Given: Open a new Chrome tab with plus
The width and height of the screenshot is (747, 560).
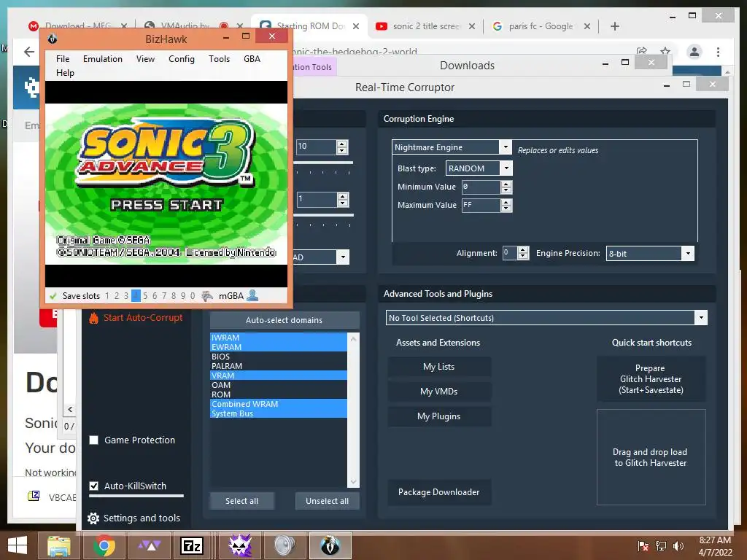Looking at the screenshot, I should 614,26.
